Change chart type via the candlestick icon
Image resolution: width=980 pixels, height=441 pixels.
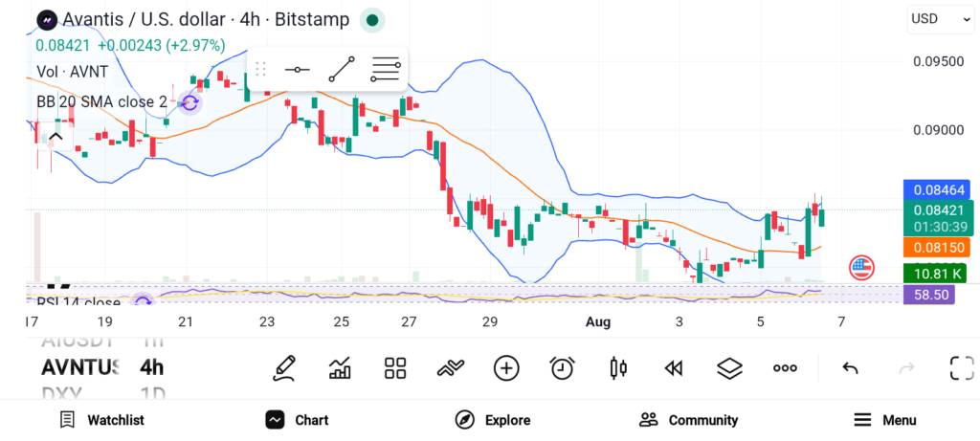(618, 368)
